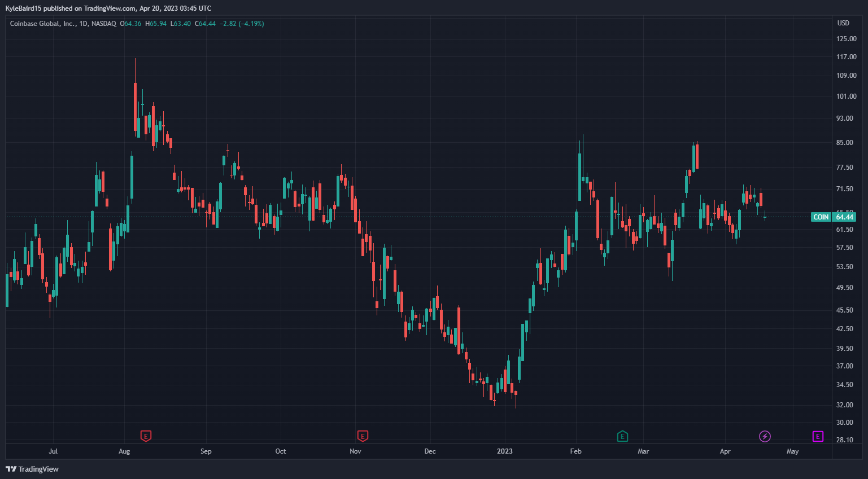Expand the 2023 label on the time axis

pos(505,451)
